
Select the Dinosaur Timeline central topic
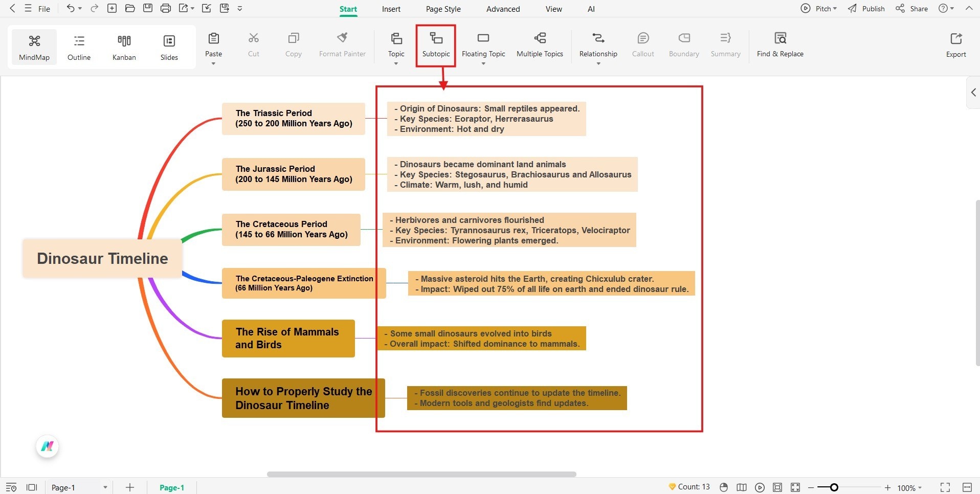(x=102, y=258)
